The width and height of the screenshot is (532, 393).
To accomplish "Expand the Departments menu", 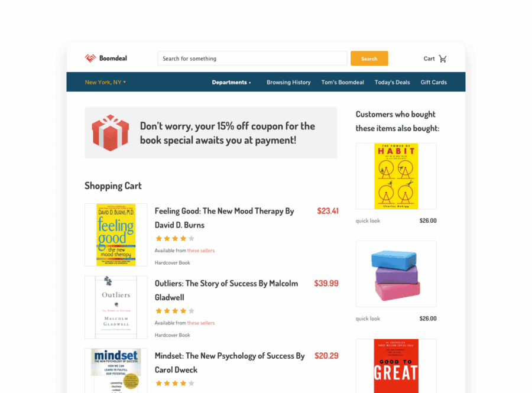I will [231, 82].
